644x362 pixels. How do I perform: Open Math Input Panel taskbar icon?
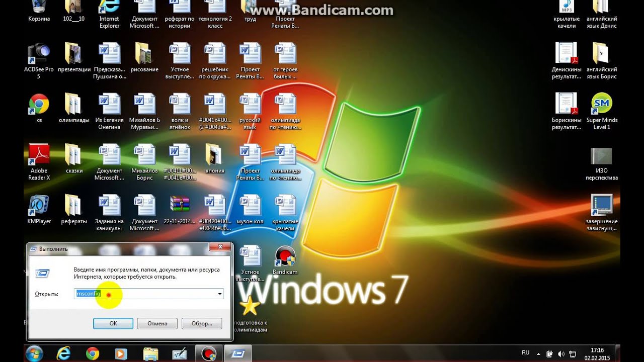179,354
